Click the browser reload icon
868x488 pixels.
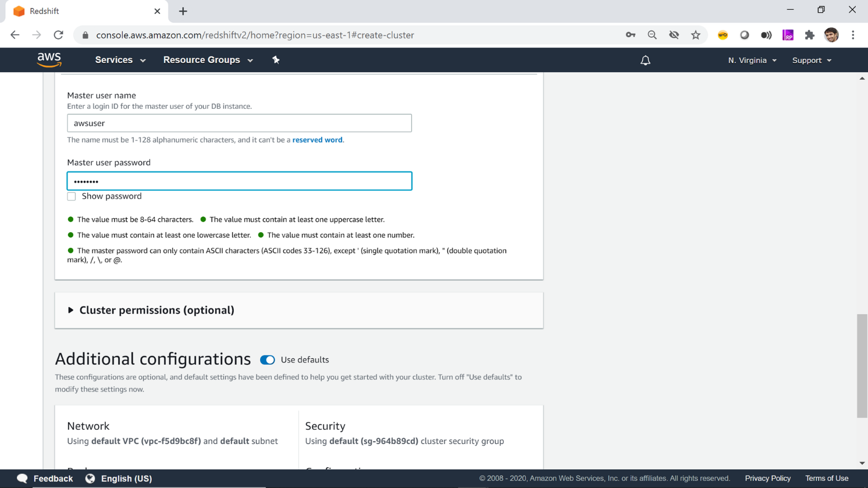pyautogui.click(x=59, y=35)
